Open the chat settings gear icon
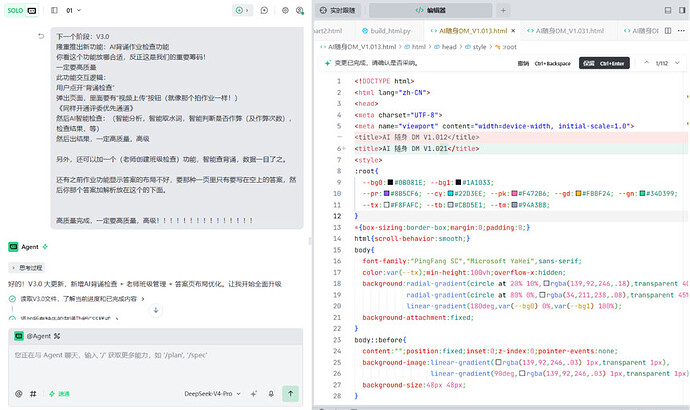 [285, 10]
